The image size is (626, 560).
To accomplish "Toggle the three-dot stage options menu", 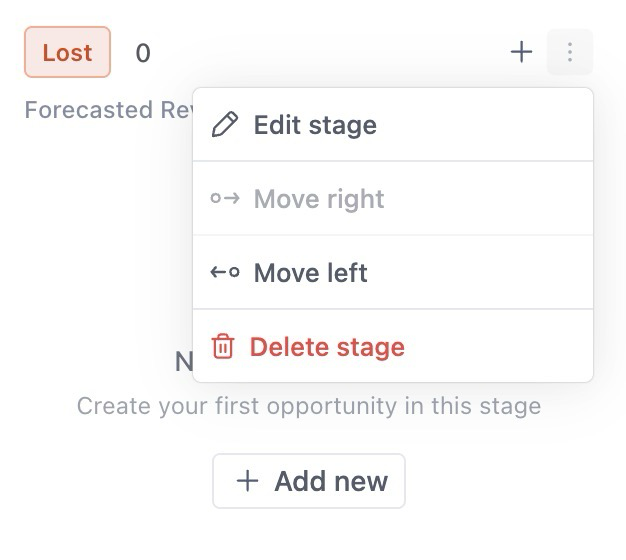I will (x=570, y=52).
